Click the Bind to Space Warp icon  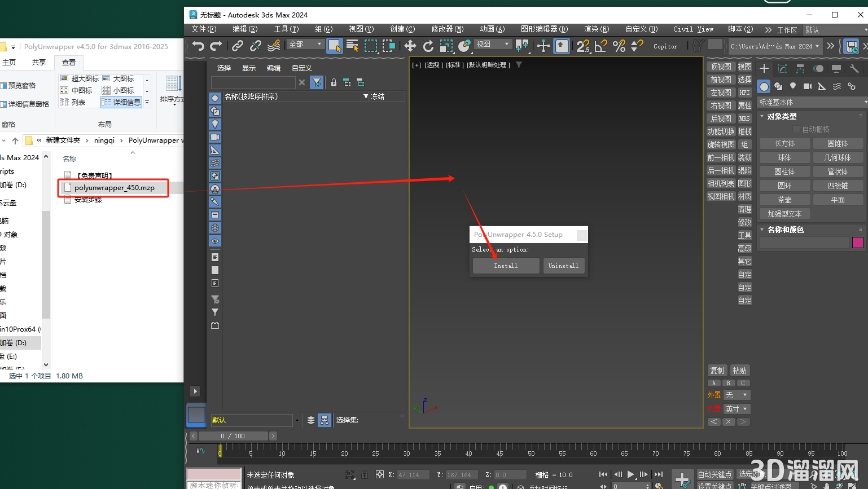coord(274,46)
